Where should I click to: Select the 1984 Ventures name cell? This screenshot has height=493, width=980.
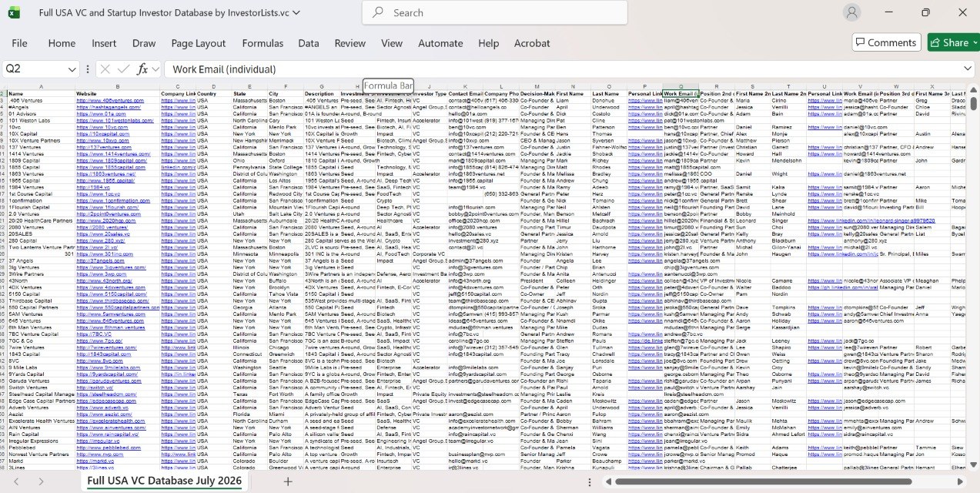pyautogui.click(x=42, y=187)
